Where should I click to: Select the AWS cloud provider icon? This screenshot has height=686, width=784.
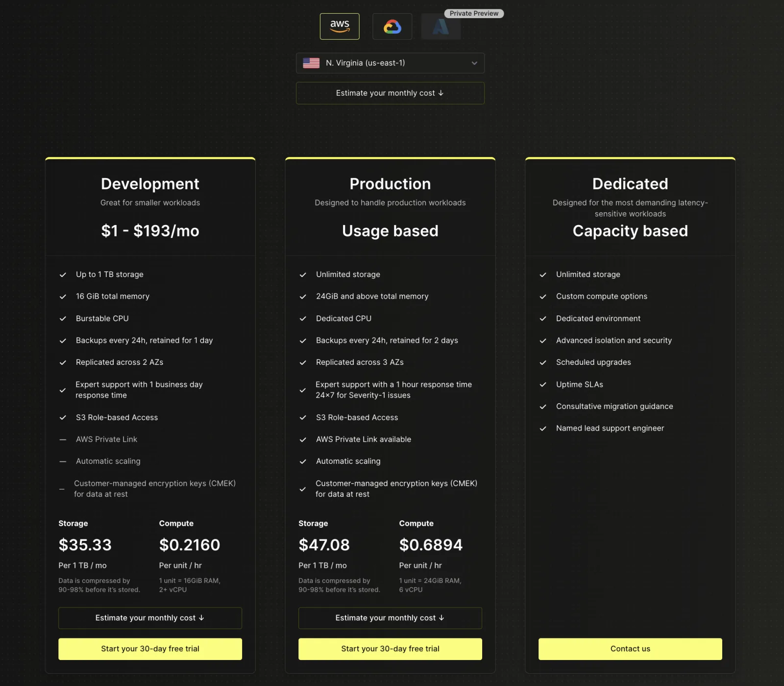click(340, 26)
